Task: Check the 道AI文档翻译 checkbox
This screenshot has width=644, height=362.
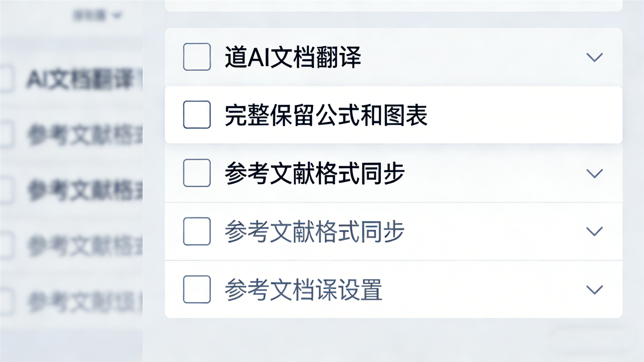Action: 196,57
